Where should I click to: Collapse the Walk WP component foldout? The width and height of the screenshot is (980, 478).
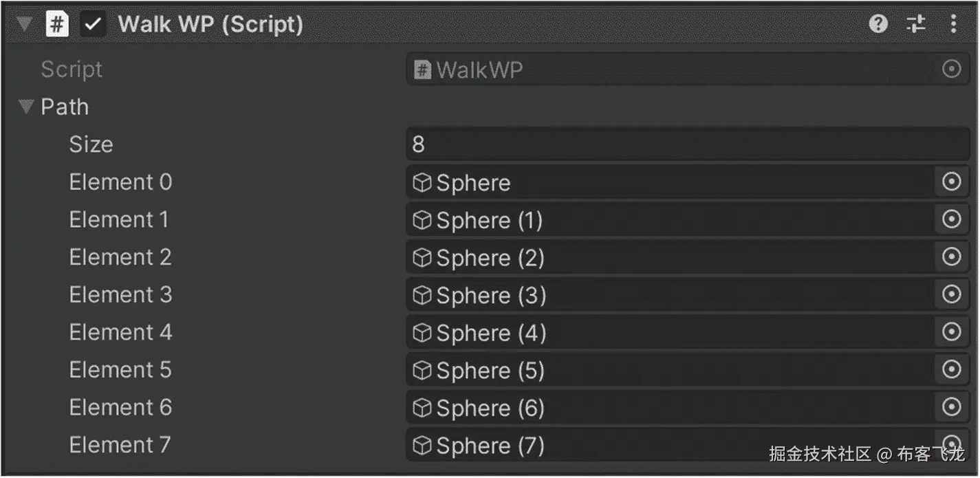[25, 25]
